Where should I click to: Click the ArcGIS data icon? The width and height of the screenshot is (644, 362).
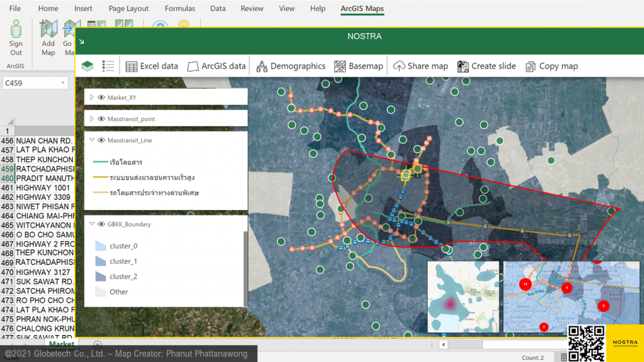coord(192,67)
